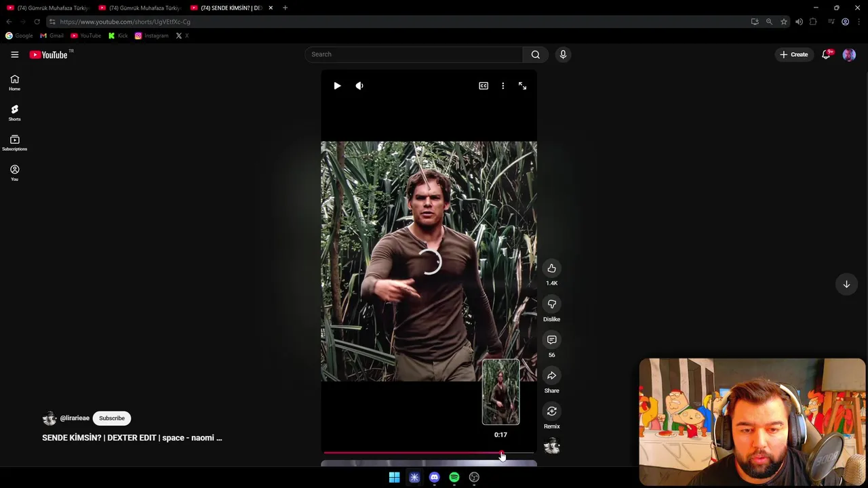The height and width of the screenshot is (488, 868).
Task: Toggle closed captions on the Short
Action: point(484,85)
